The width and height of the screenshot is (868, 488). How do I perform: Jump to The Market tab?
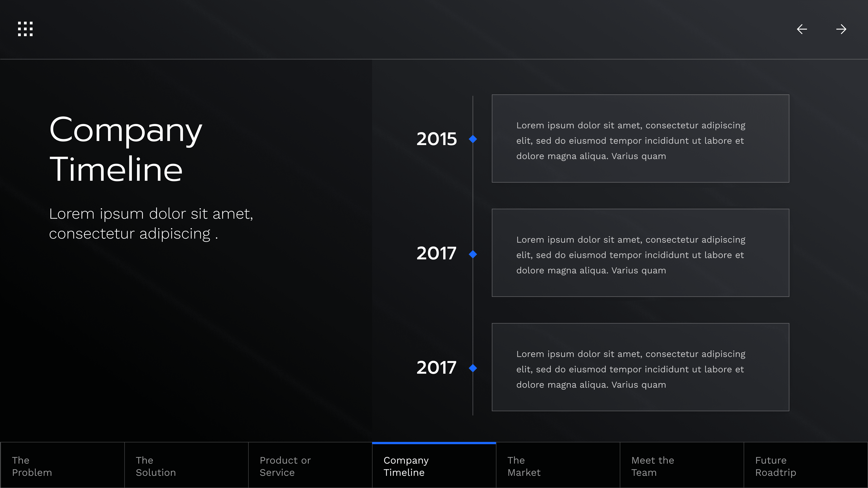click(558, 465)
